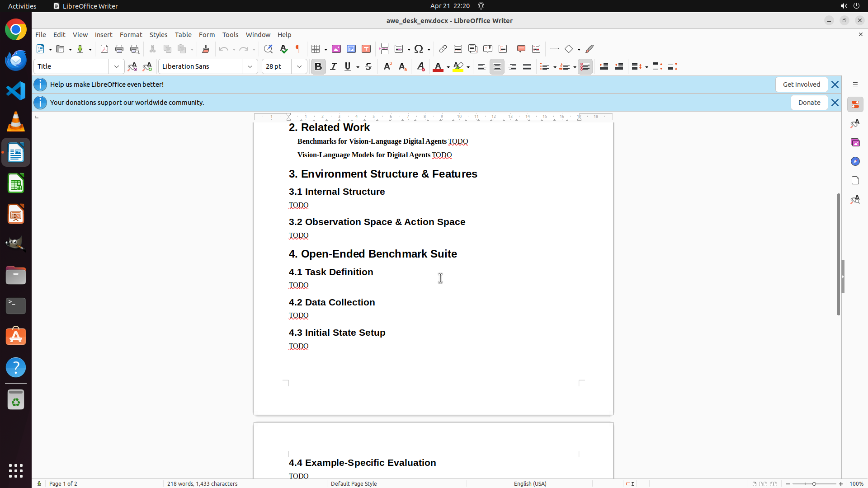Click the Insert Hyperlink icon

pyautogui.click(x=443, y=49)
